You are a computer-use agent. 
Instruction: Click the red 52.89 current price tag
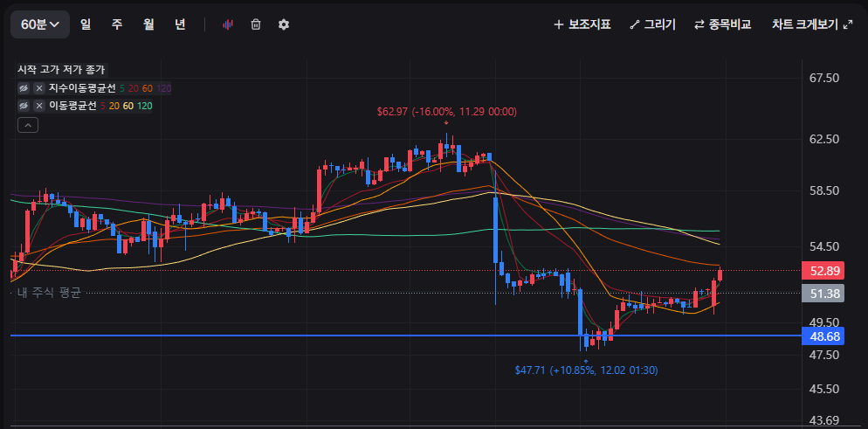[x=825, y=271]
